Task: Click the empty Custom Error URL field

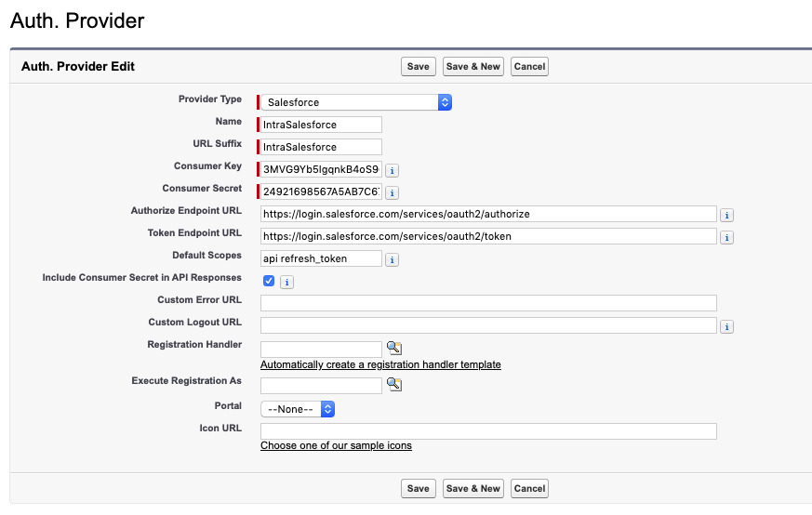Action: [488, 303]
